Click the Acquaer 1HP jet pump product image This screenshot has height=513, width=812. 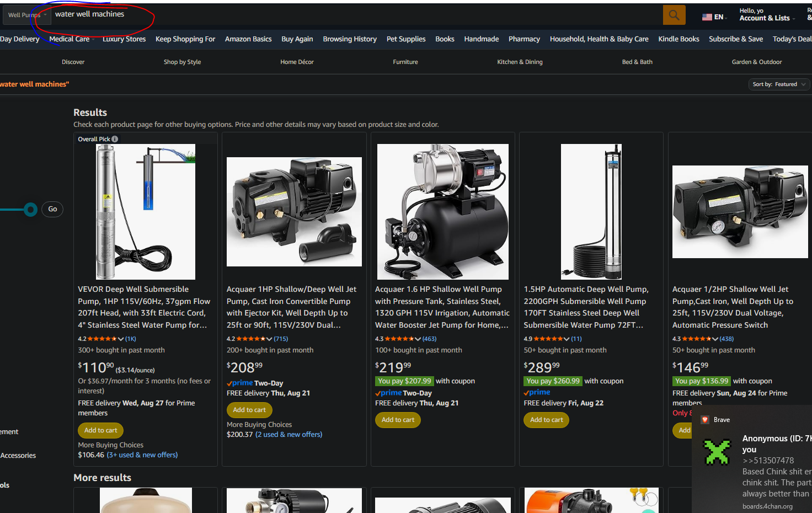point(294,212)
